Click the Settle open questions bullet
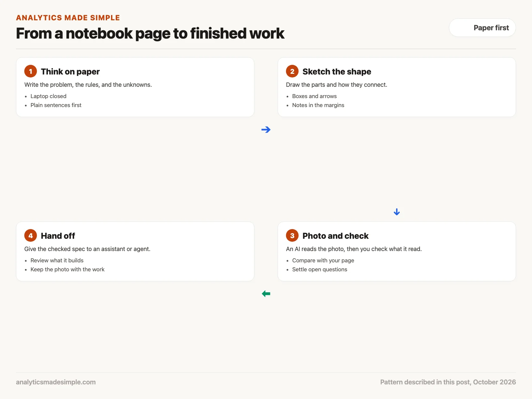This screenshot has width=532, height=399. click(320, 269)
